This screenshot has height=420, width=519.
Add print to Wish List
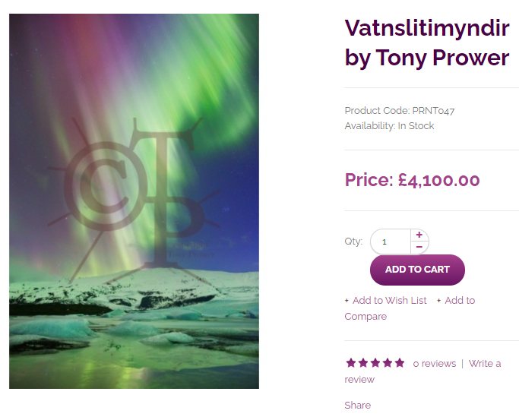click(389, 300)
